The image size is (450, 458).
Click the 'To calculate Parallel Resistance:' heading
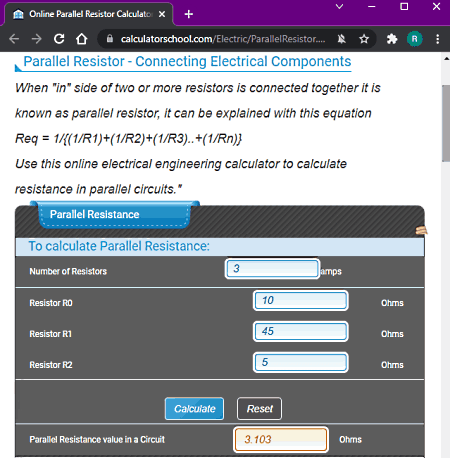[x=119, y=246]
